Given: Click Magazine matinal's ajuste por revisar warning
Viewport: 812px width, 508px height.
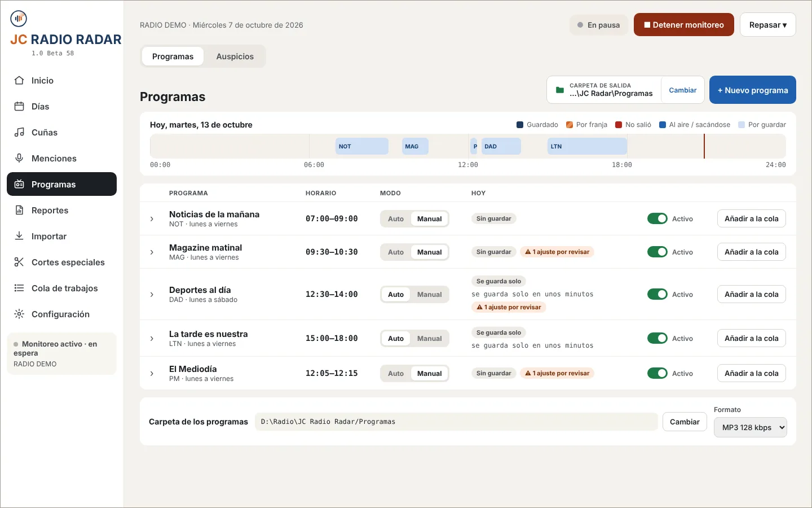Looking at the screenshot, I should (557, 252).
